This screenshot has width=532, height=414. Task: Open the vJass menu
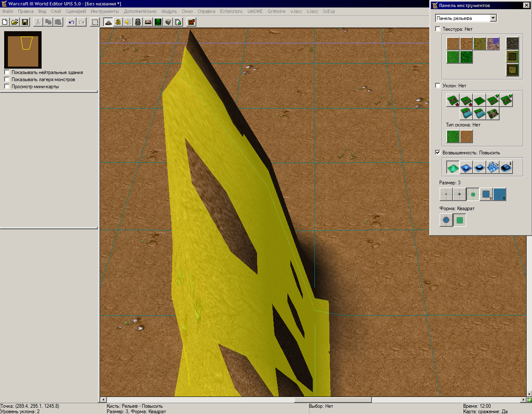[296, 11]
